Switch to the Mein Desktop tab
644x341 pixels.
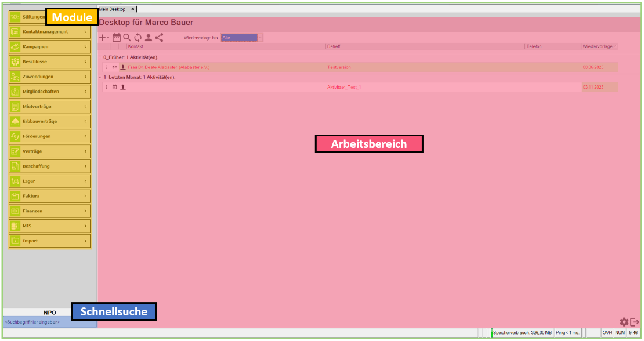[114, 9]
